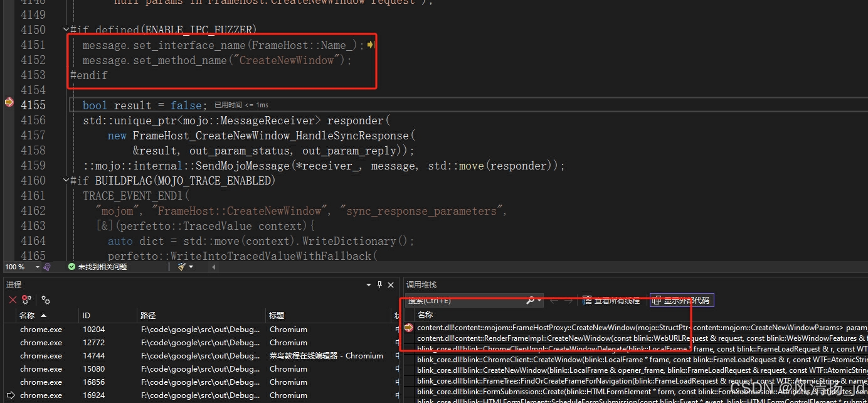Collapse the #if BUILDFLAG(MOJO_TRACE_ENABLED) block
Viewport: 868px width, 403px height.
point(66,181)
